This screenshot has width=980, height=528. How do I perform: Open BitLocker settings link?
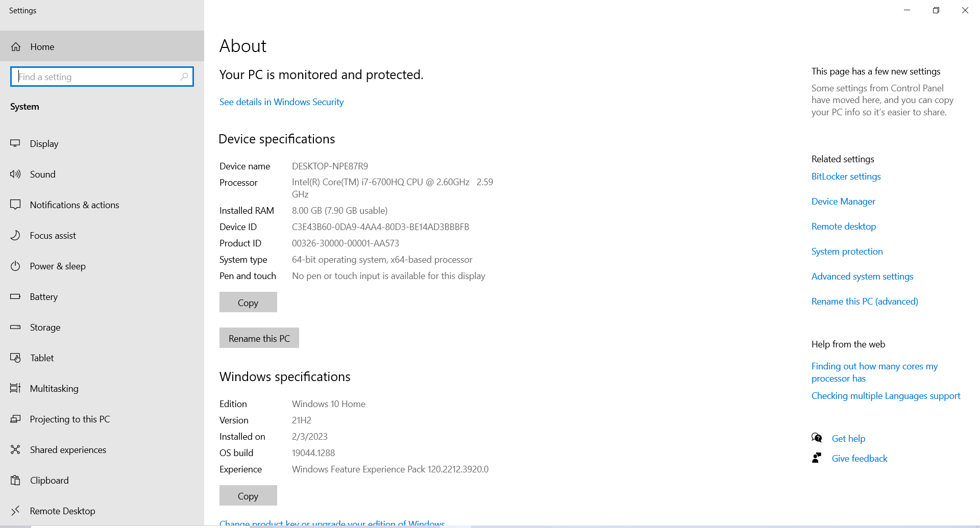coord(846,177)
